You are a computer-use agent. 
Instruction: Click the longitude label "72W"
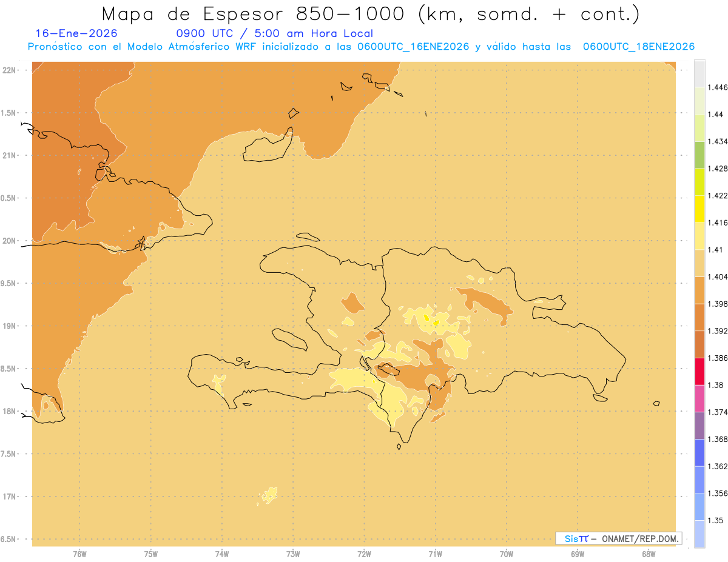point(364,554)
